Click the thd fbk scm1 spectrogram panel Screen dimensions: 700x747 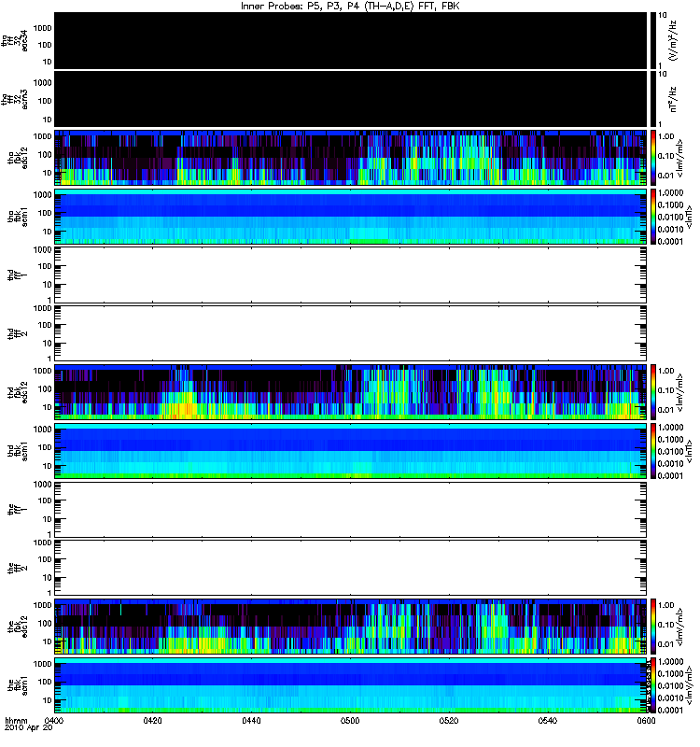[x=350, y=451]
